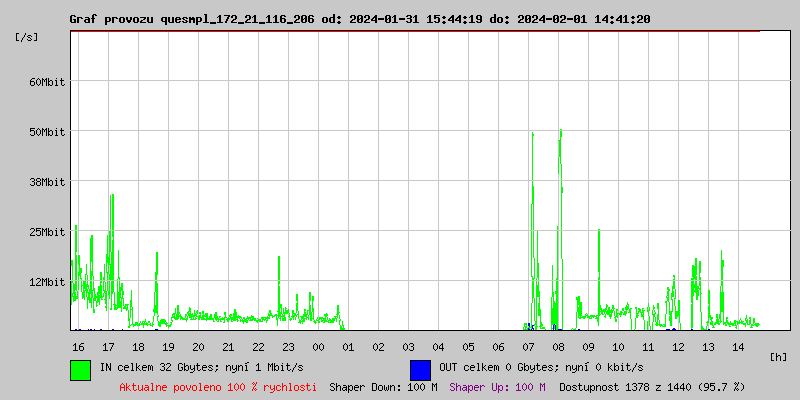Select the 12Mbit y-axis label

click(x=47, y=282)
